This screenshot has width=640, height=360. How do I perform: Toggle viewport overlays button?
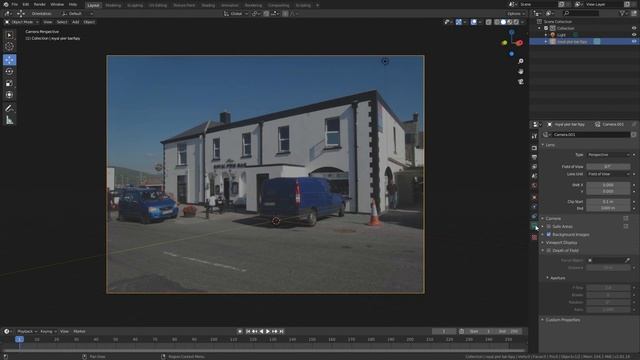[x=473, y=22]
